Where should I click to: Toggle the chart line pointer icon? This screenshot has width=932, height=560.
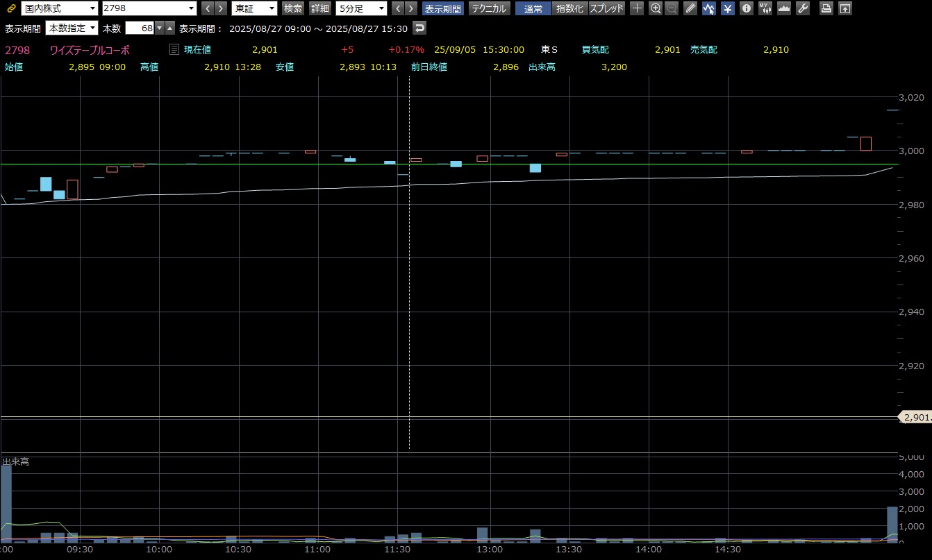click(x=709, y=8)
